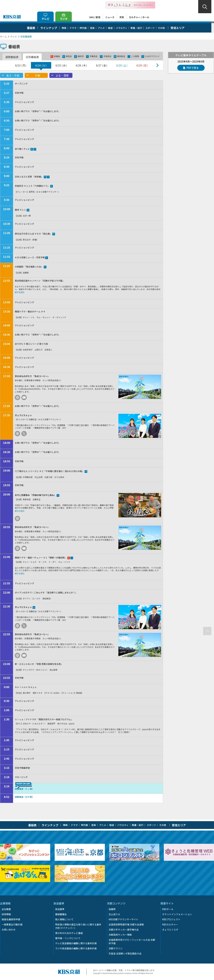Viewport: 214px width, 980px height.
Task: Open X icon for 22:30 きょうとDays
Action: click(24, 626)
